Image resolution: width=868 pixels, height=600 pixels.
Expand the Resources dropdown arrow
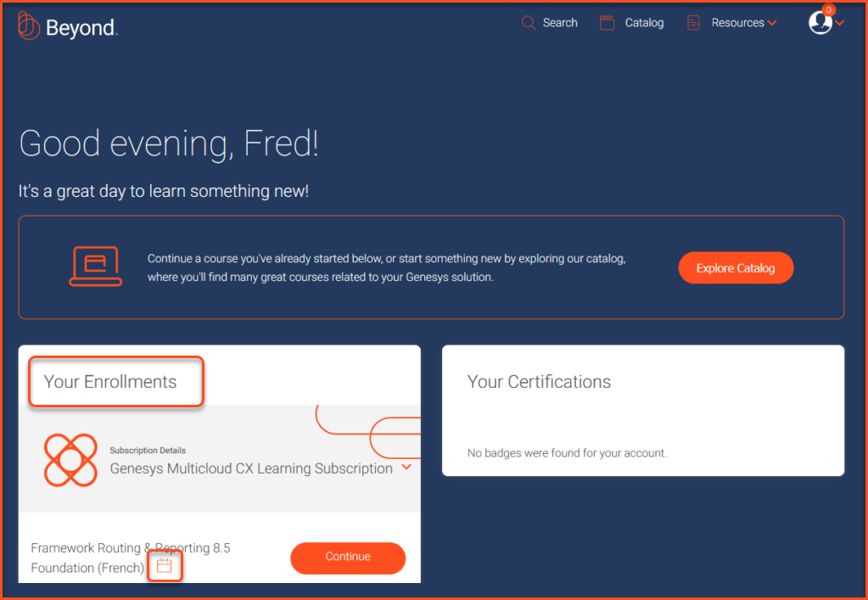tap(772, 24)
